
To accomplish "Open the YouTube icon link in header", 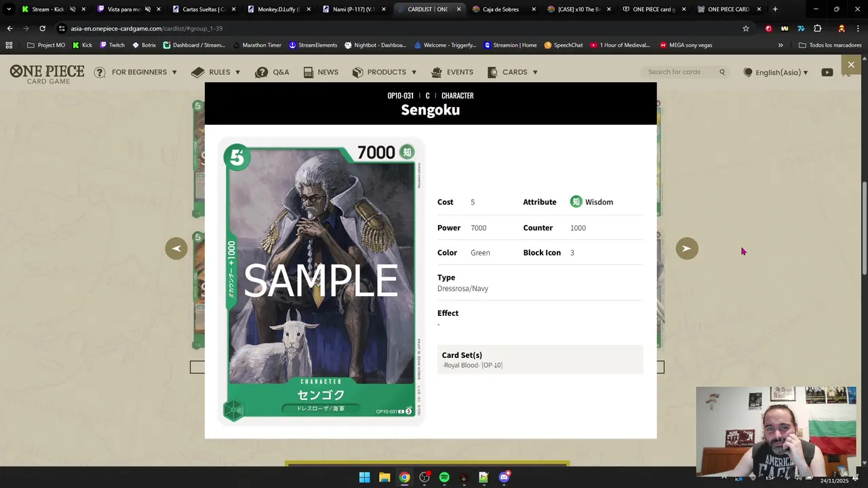I will (x=827, y=72).
